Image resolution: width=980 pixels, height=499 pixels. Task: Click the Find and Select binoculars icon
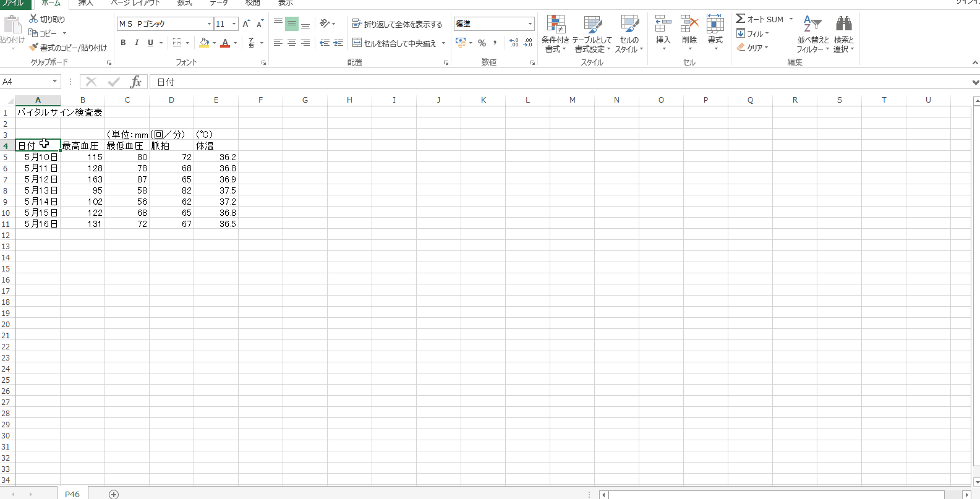coord(843,25)
